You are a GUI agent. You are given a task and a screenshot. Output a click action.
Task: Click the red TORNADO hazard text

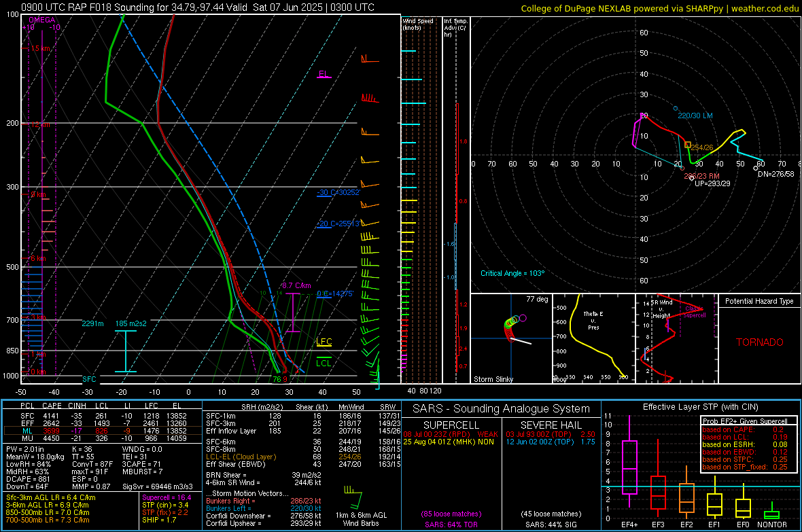[760, 342]
